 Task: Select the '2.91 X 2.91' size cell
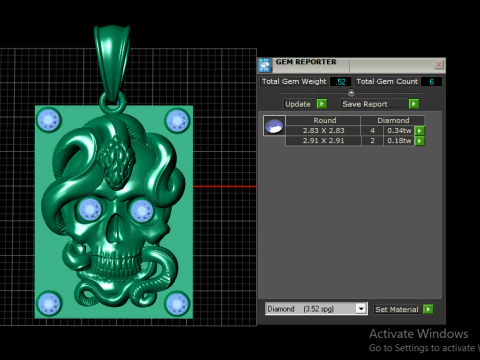323,141
